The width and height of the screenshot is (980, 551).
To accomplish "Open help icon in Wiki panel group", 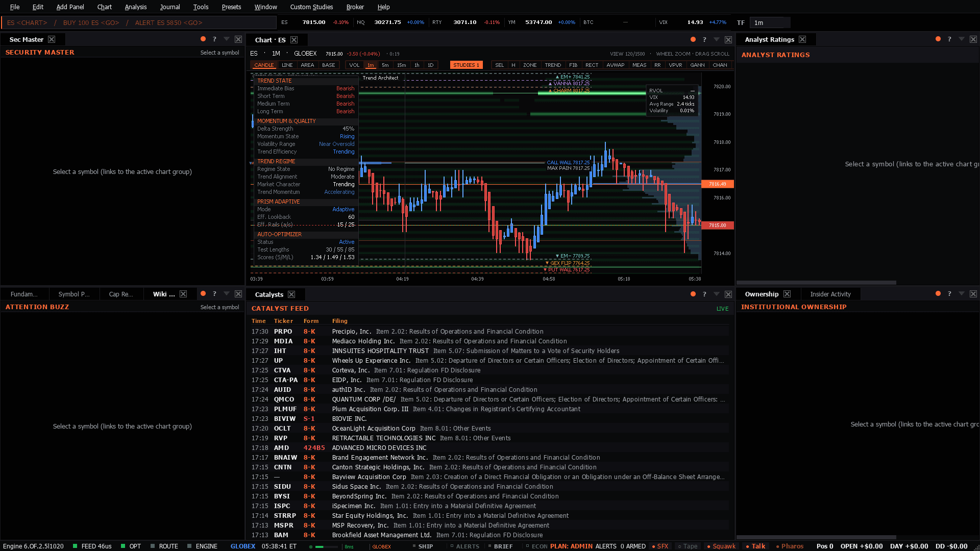I will [x=214, y=293].
